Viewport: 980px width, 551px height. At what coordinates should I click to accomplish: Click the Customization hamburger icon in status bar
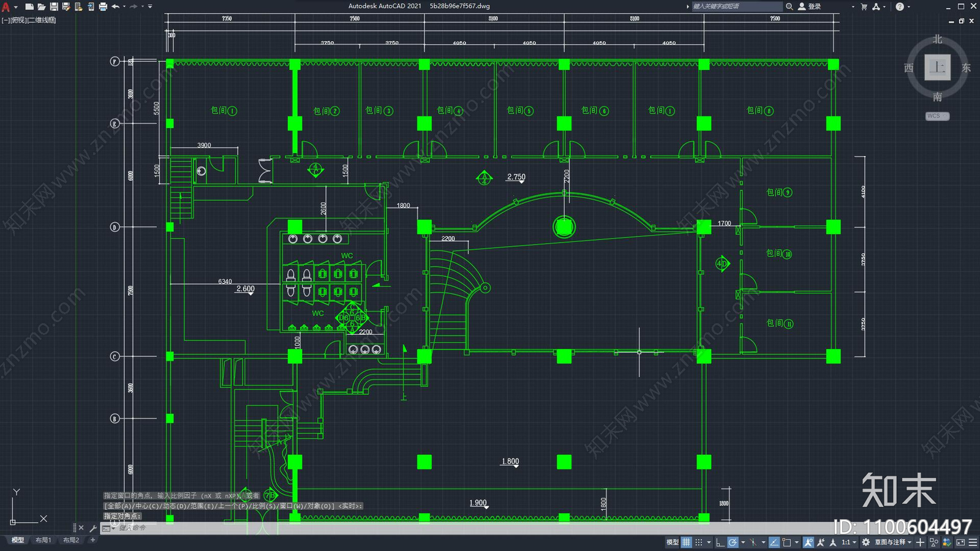click(x=973, y=542)
